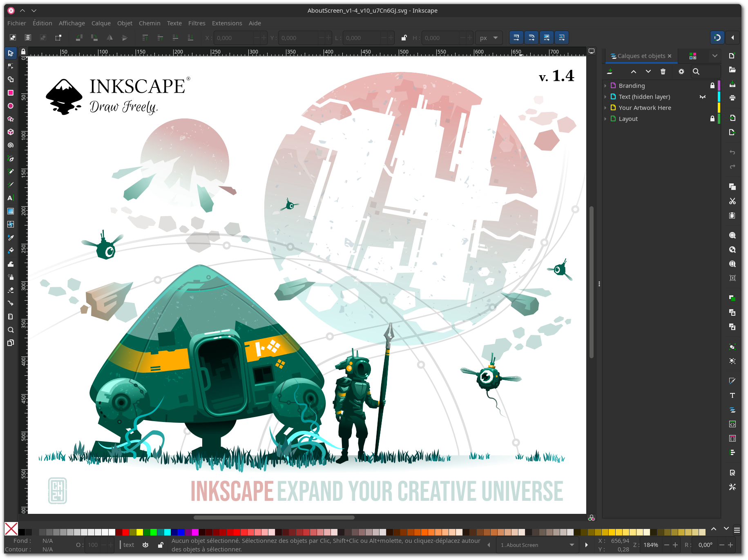Viewport: 748px width, 560px height.
Task: Open the Affichage menu
Action: tap(72, 23)
